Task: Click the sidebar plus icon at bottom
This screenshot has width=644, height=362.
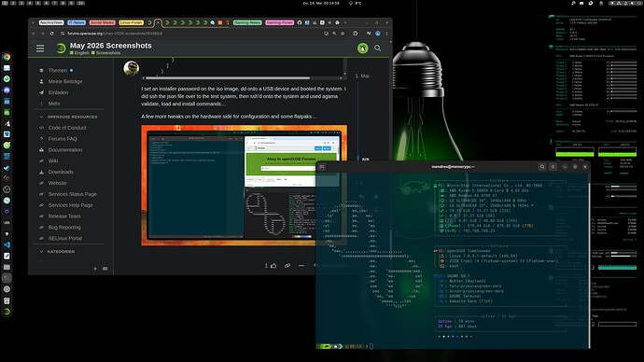Action: 95,269
